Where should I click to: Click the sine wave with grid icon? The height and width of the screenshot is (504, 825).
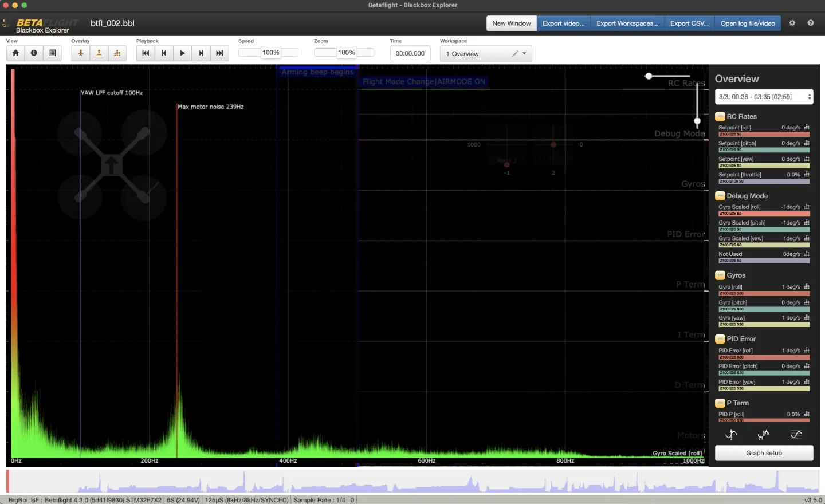pos(796,435)
